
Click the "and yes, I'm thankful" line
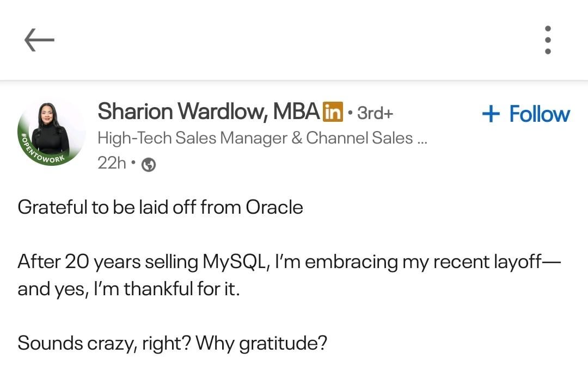pyautogui.click(x=128, y=289)
